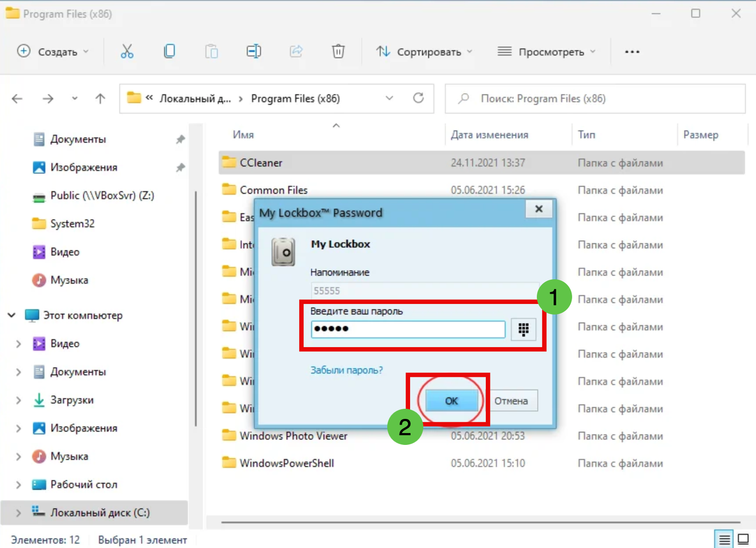Click the Delete trash can icon
Viewport: 756px width, 548px height.
(x=338, y=51)
